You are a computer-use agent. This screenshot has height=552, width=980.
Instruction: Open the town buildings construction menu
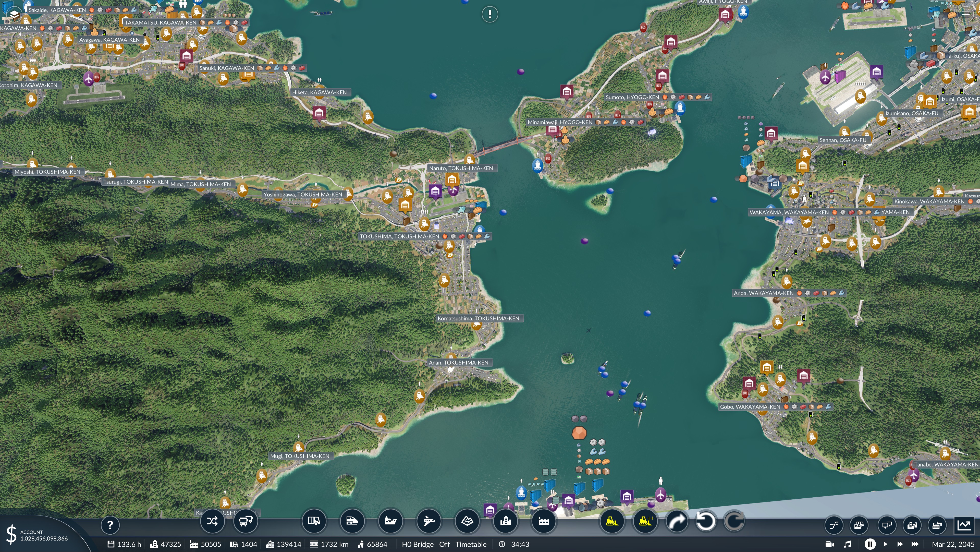(x=506, y=521)
